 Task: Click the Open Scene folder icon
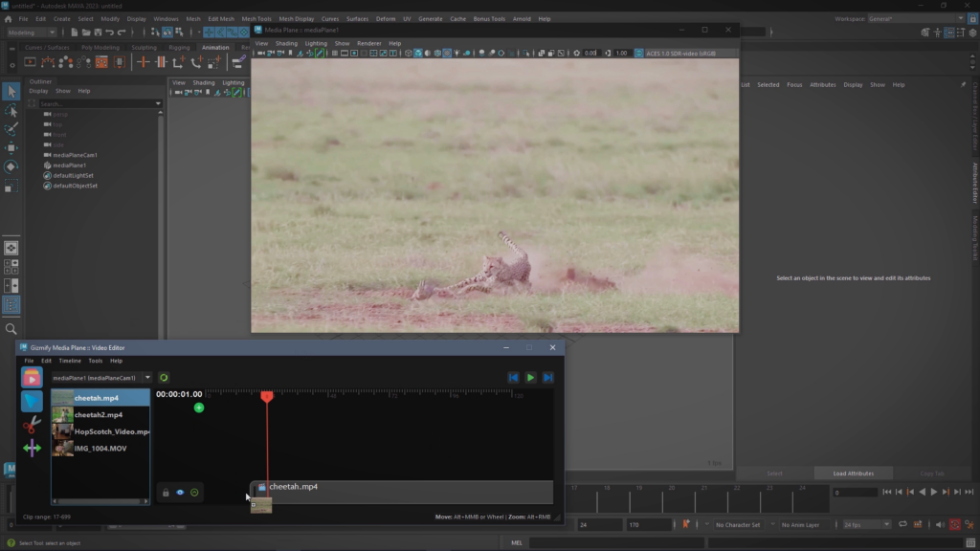coord(85,33)
